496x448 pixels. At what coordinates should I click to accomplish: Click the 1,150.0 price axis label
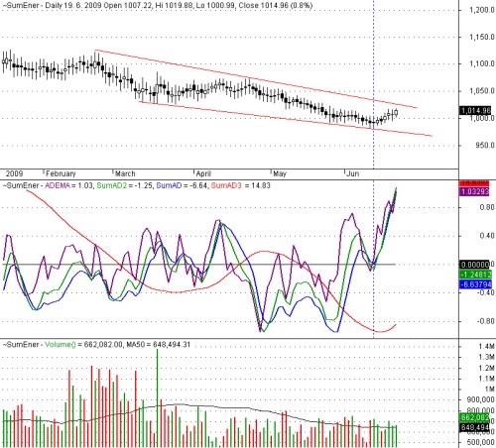[482, 37]
